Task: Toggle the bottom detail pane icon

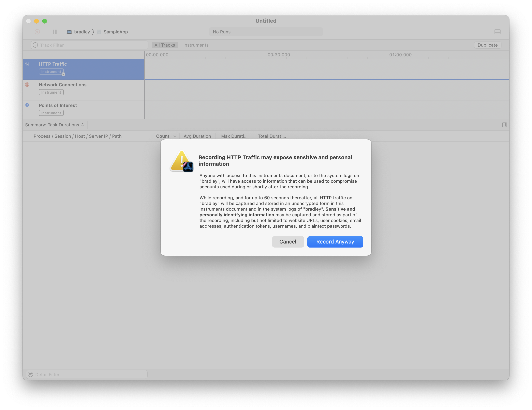Action: [497, 32]
